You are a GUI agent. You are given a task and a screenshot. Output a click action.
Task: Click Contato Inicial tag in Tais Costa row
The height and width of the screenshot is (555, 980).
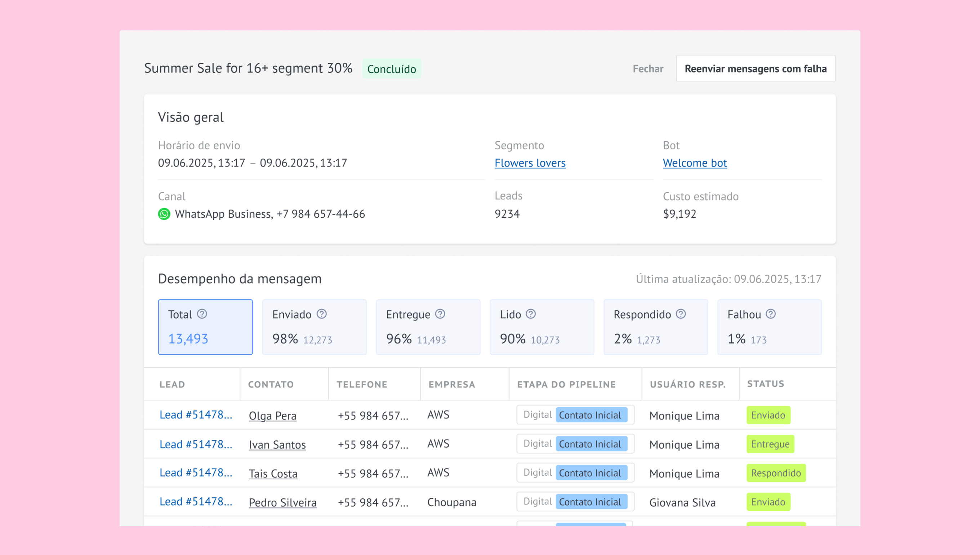pos(591,473)
